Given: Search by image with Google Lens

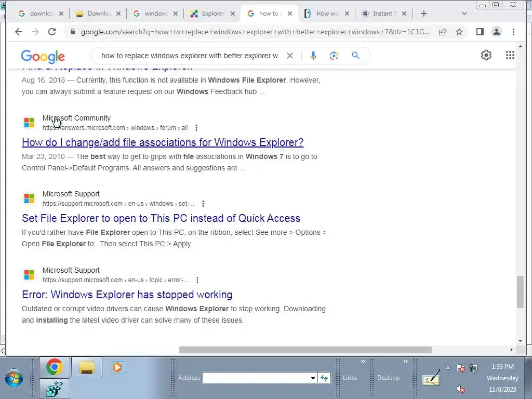Looking at the screenshot, I should pyautogui.click(x=334, y=56).
